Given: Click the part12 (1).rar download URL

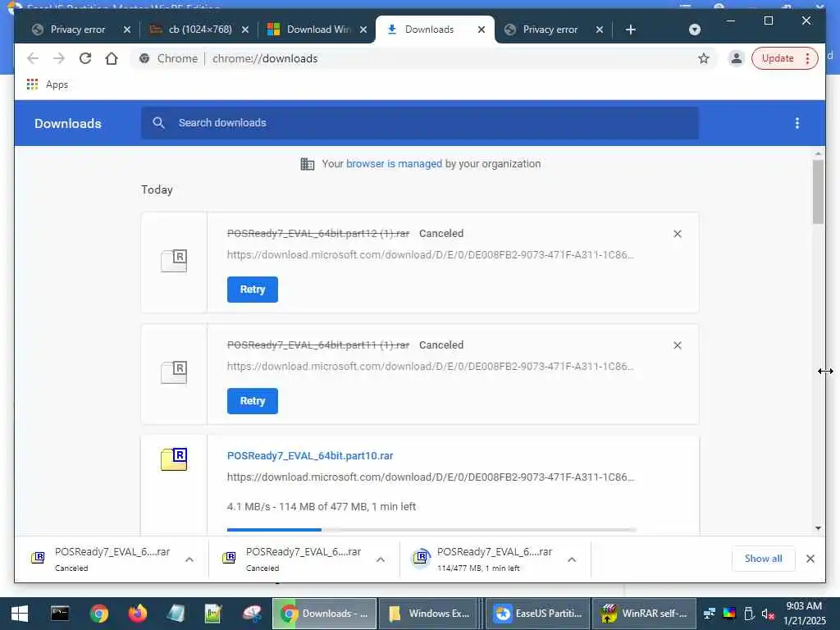Looking at the screenshot, I should pos(431,254).
